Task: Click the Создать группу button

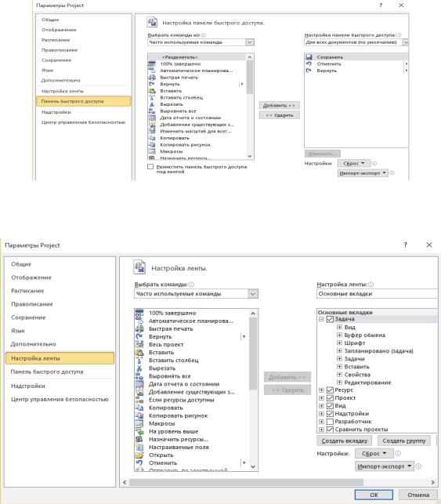Action: [x=404, y=441]
